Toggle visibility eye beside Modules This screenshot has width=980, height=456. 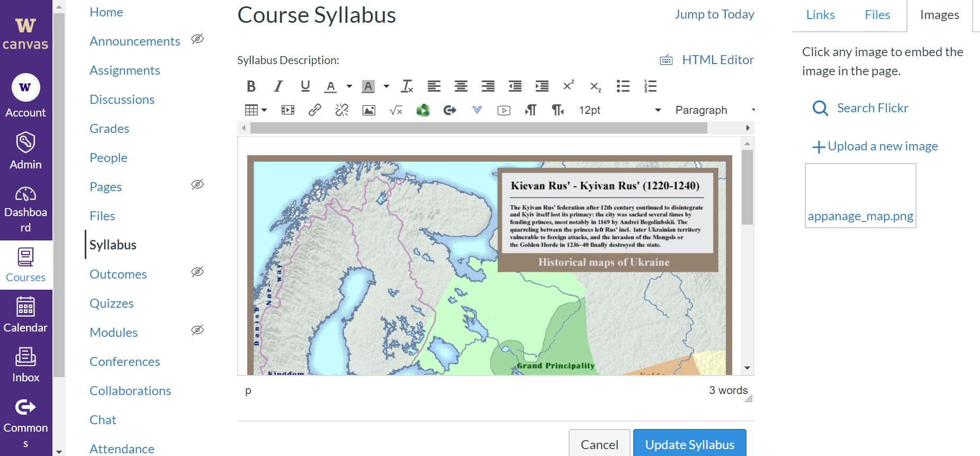tap(197, 330)
